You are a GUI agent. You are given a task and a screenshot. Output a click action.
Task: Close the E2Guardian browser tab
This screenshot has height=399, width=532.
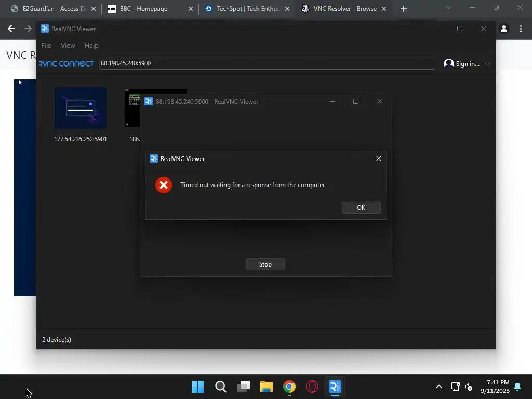point(94,9)
